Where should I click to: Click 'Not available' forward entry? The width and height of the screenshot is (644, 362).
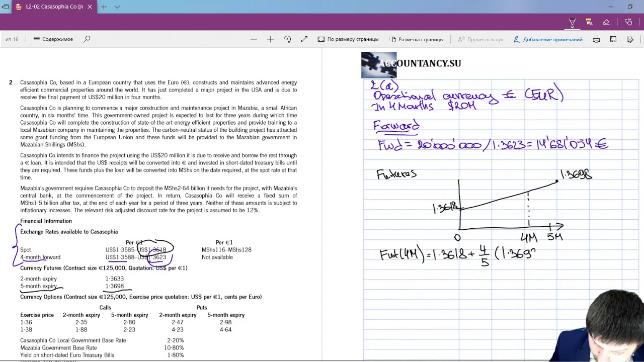pos(217,257)
